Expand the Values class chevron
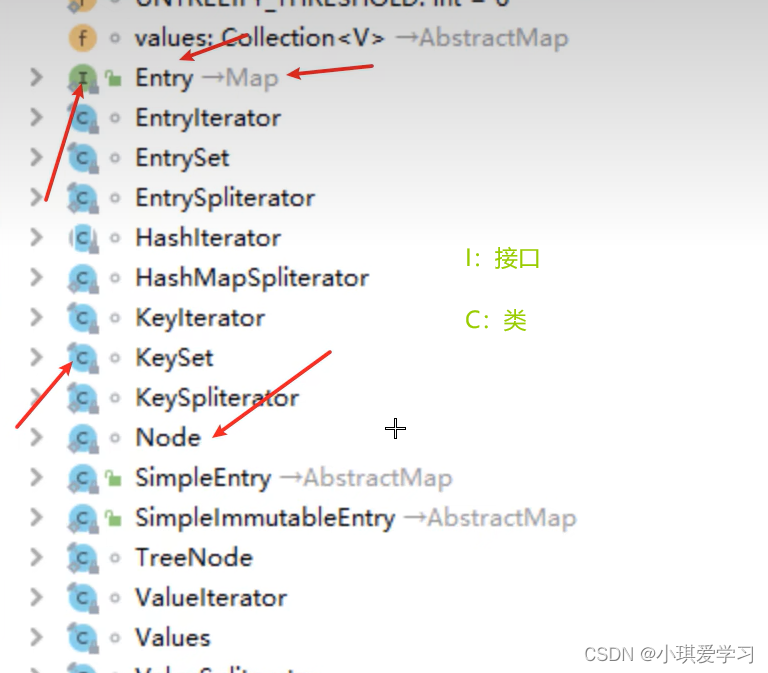The height and width of the screenshot is (673, 768). [36, 637]
